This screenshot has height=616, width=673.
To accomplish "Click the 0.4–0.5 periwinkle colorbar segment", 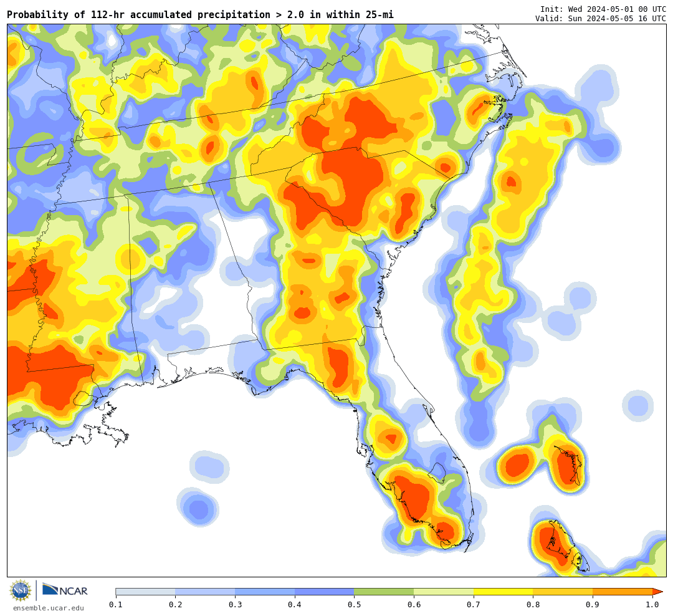I will 325,592.
